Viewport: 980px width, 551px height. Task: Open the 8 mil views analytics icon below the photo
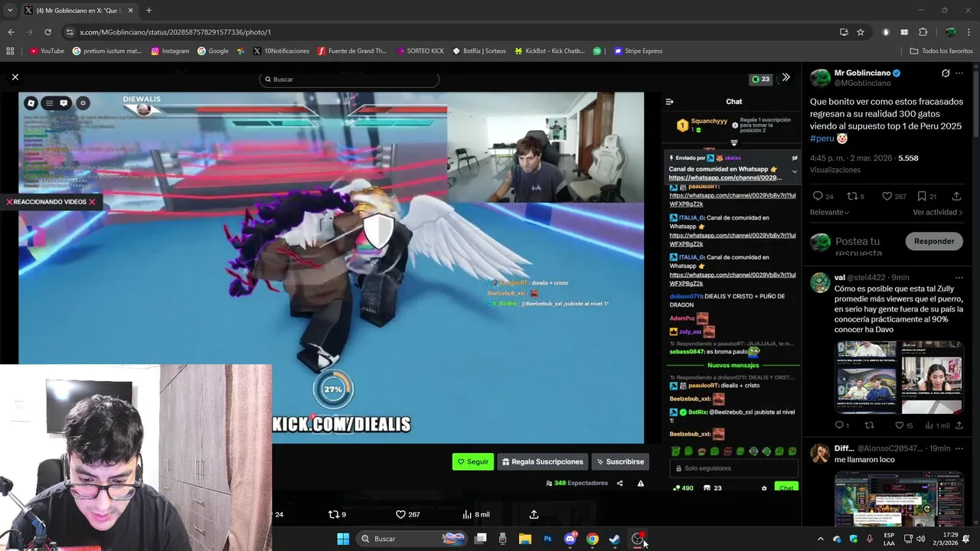475,514
